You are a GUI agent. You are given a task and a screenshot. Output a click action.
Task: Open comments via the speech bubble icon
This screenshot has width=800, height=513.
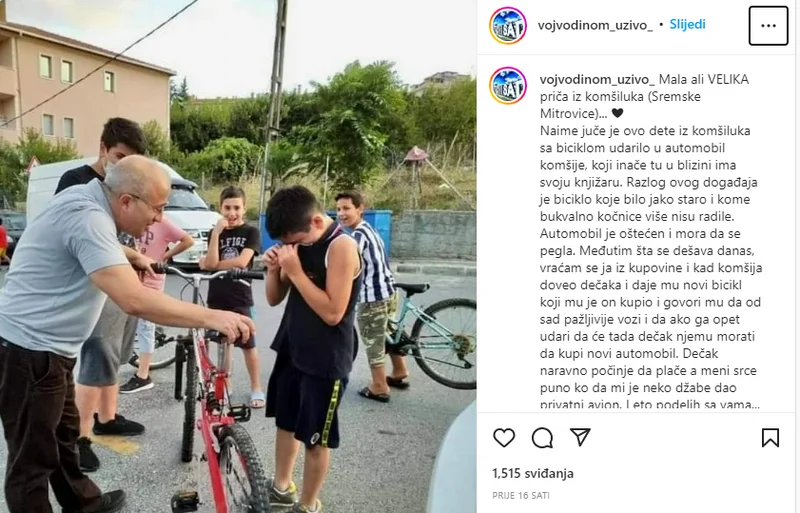pyautogui.click(x=542, y=438)
